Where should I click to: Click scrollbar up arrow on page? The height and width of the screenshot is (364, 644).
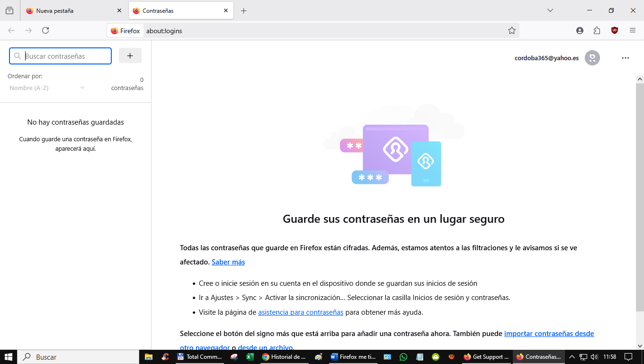pyautogui.click(x=640, y=79)
